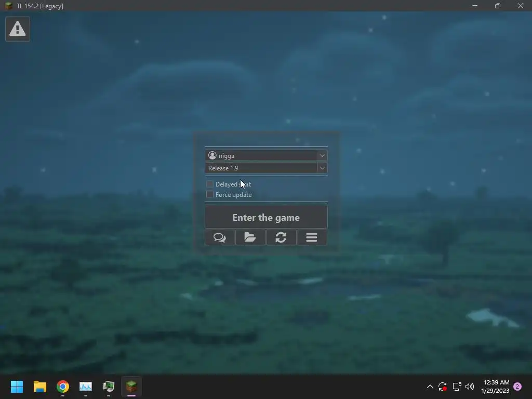Switch to Google Chrome in taskbar
532x399 pixels.
63,387
